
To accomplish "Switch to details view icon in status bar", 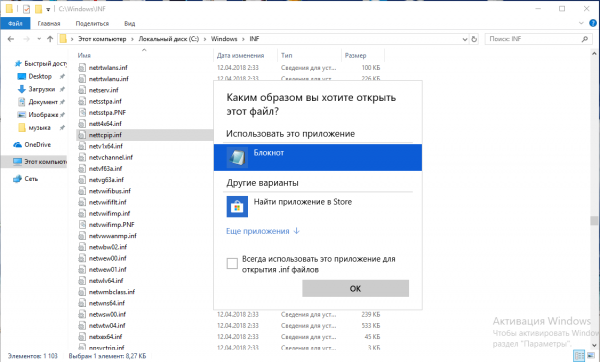I will click(579, 355).
